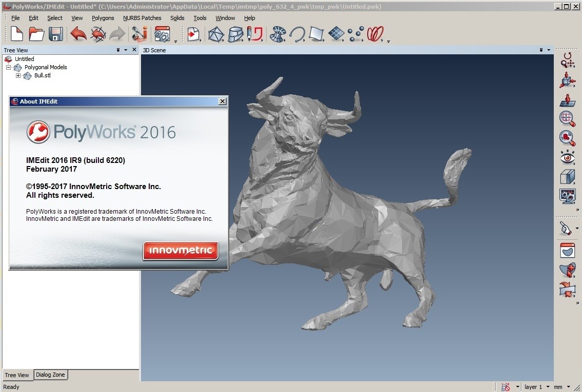Open toolbar overflow arrow after options icon
Image resolution: width=582 pixels, height=392 pixels.
coord(176,41)
